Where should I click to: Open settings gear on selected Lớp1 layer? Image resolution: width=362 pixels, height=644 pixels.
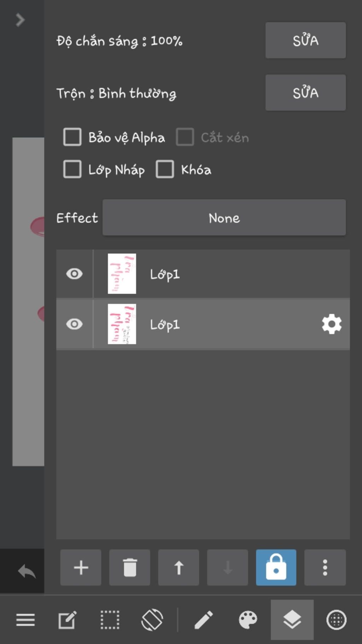pyautogui.click(x=332, y=324)
